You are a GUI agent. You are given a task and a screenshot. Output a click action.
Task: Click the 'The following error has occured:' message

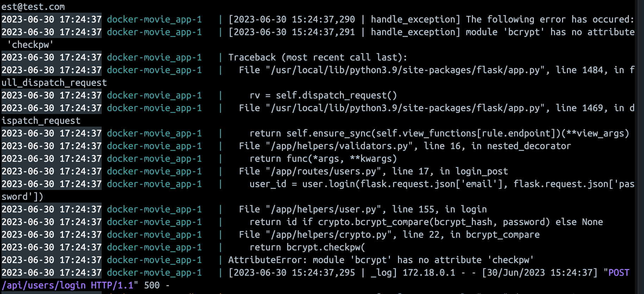(x=549, y=19)
